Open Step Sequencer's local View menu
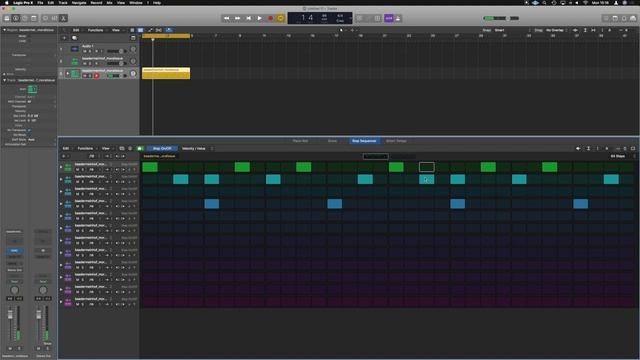This screenshot has width=640, height=360. pos(106,149)
